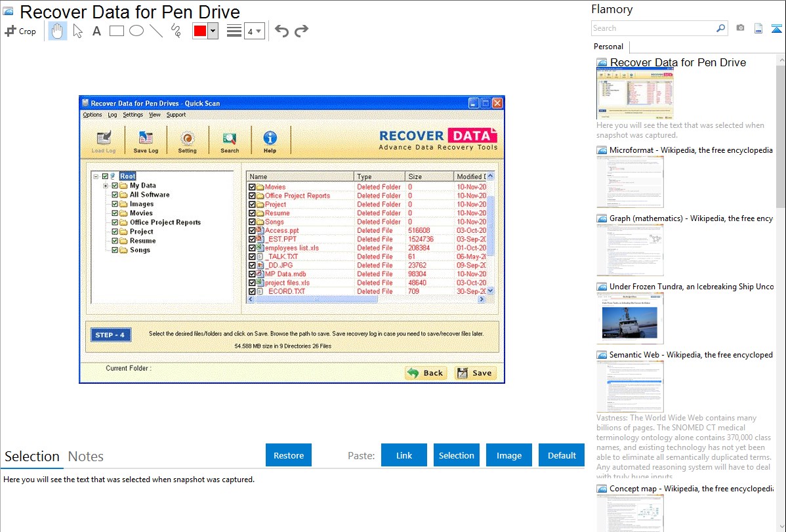
Task: Click the Link paste button
Action: (x=404, y=455)
